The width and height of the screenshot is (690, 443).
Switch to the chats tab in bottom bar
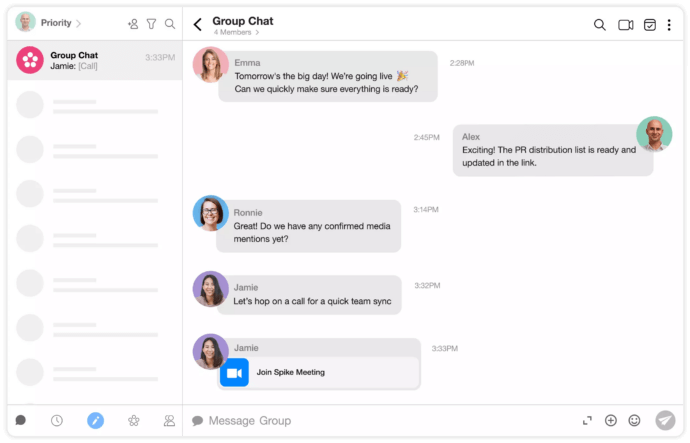click(21, 421)
